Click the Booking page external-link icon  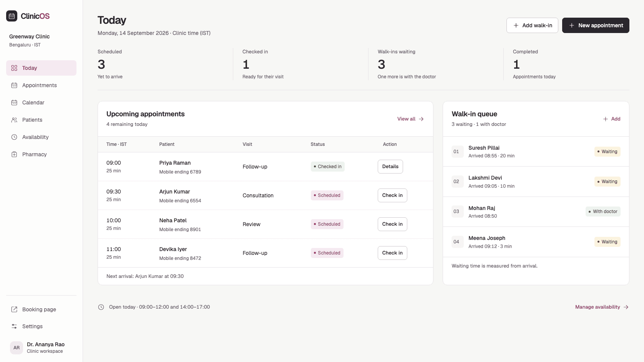[x=14, y=309]
